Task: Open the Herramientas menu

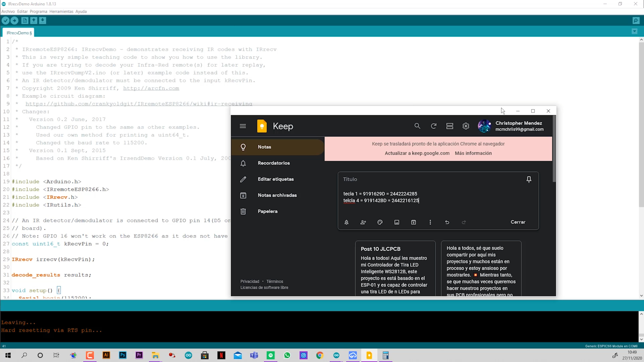Action: point(61,11)
